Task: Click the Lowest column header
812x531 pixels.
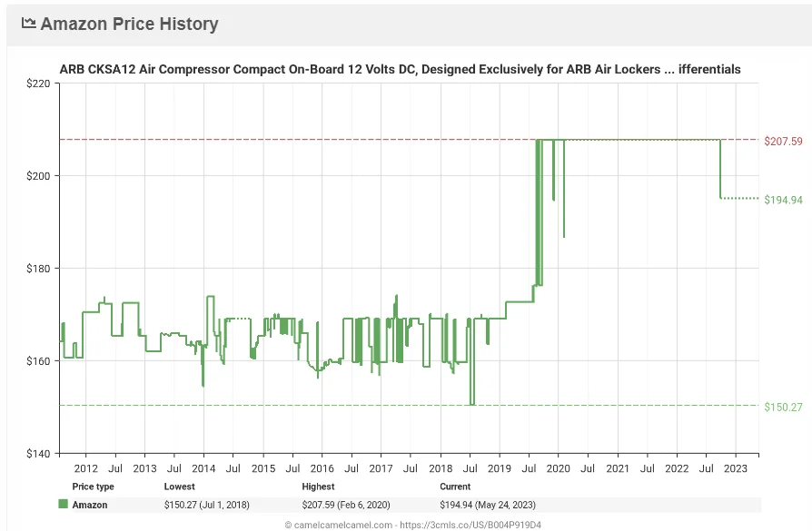Action: [x=179, y=487]
